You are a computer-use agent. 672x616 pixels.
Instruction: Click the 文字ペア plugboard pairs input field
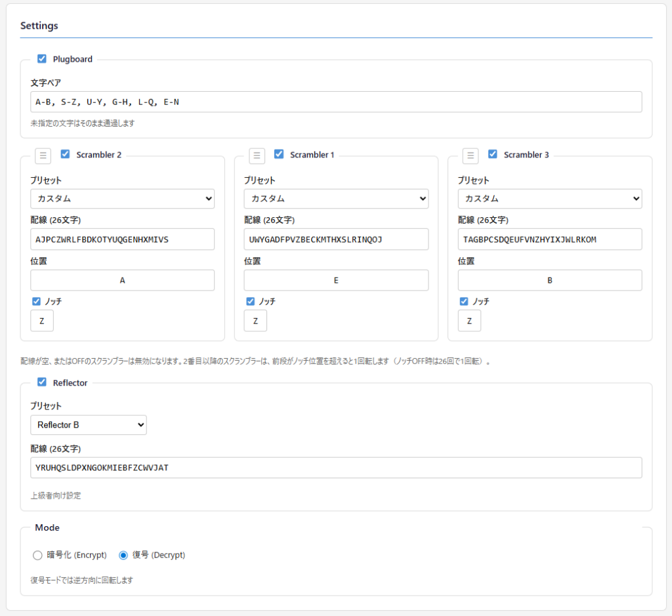pos(336,102)
